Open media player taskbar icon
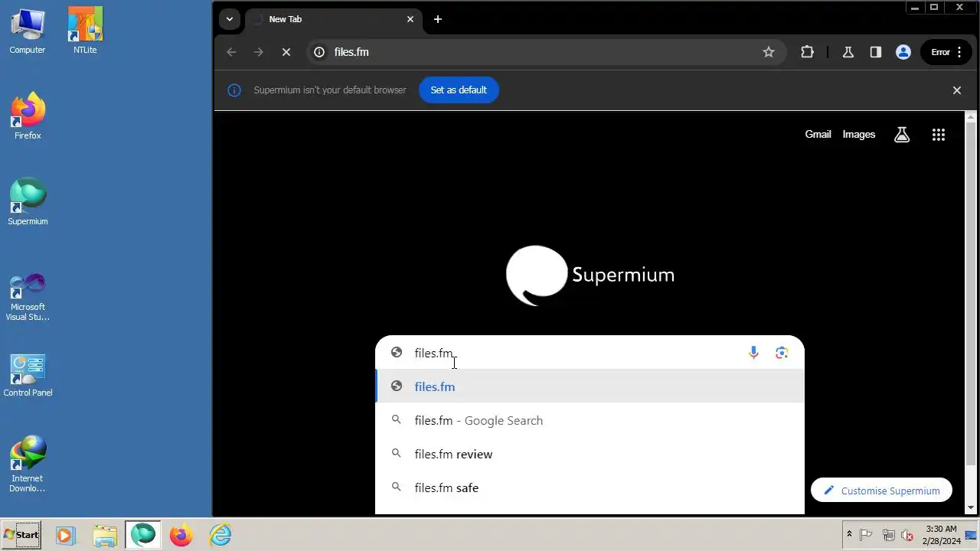 (x=65, y=535)
